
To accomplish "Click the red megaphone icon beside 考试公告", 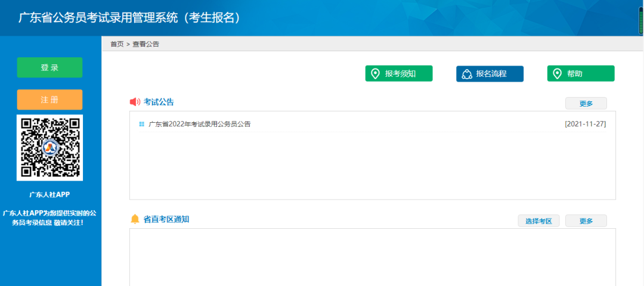I will click(135, 102).
